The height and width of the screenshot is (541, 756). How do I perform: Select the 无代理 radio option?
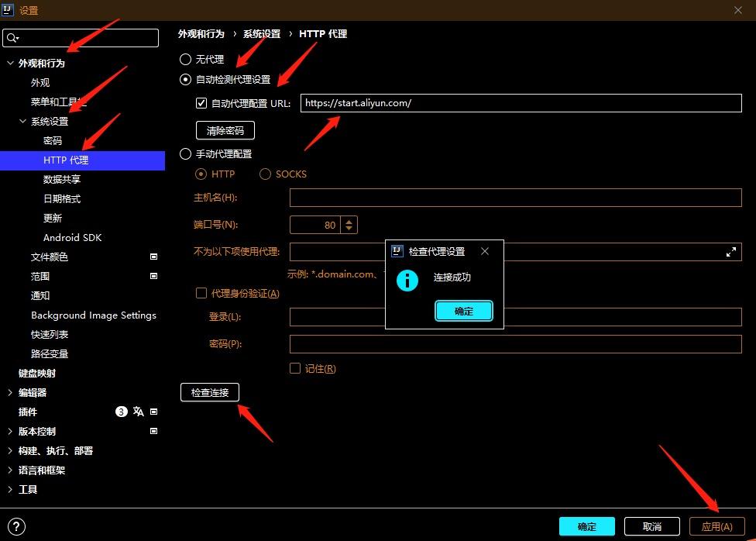tap(185, 58)
